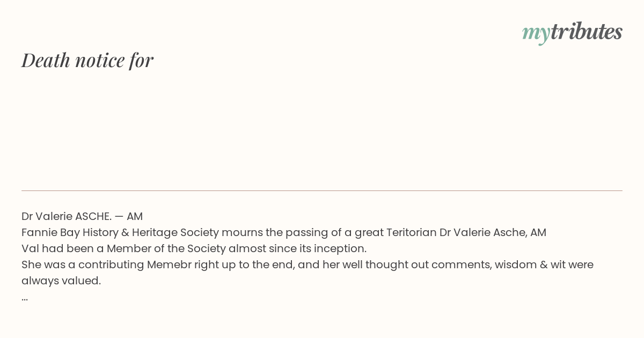Click the "Dr Valerie ASCHE. — AM" line

pyautogui.click(x=82, y=216)
